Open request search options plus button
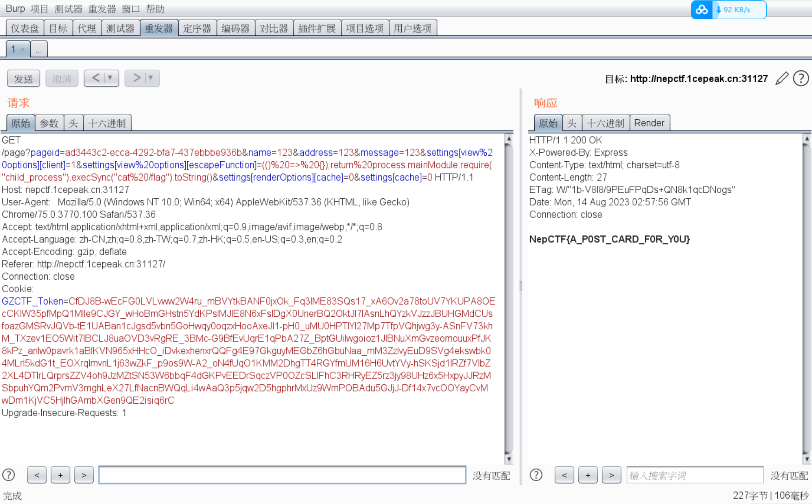Viewport: 812px width, 504px height. [x=60, y=475]
